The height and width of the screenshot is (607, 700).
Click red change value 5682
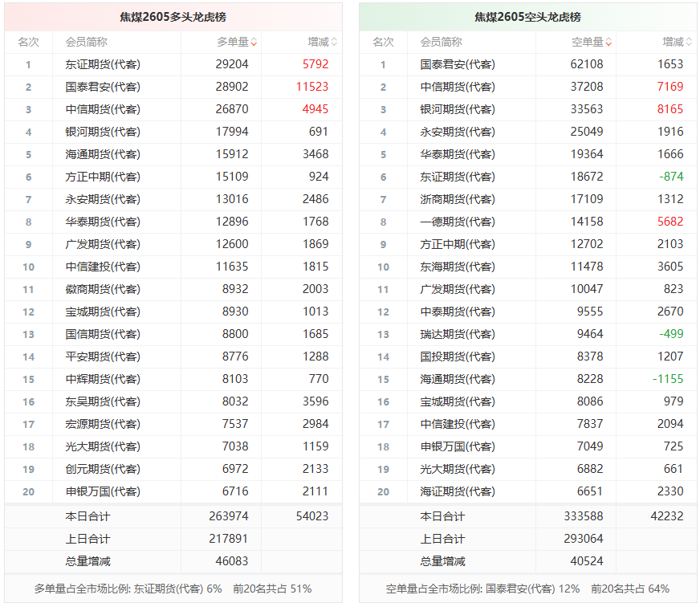click(x=670, y=222)
